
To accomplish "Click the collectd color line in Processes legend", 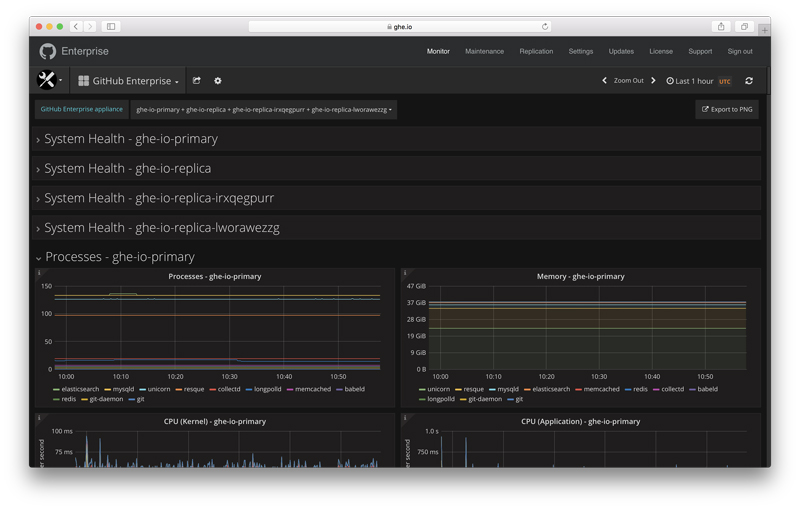I will click(212, 390).
